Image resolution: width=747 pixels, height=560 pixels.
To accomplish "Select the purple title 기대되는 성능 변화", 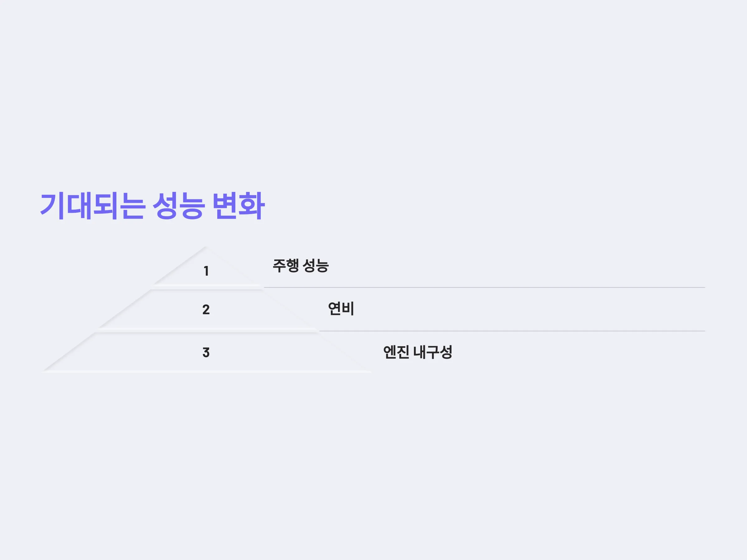I will [x=152, y=206].
